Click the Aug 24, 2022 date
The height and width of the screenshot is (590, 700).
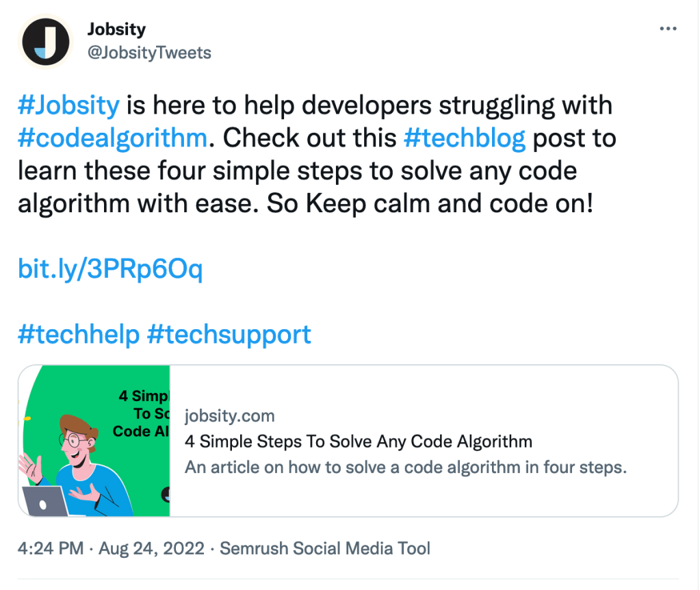point(152,548)
